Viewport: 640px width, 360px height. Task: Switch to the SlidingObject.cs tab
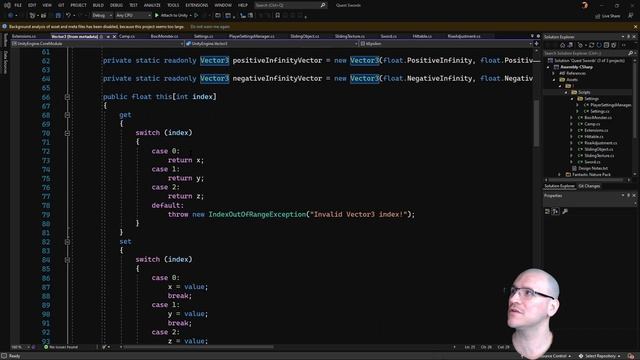304,36
